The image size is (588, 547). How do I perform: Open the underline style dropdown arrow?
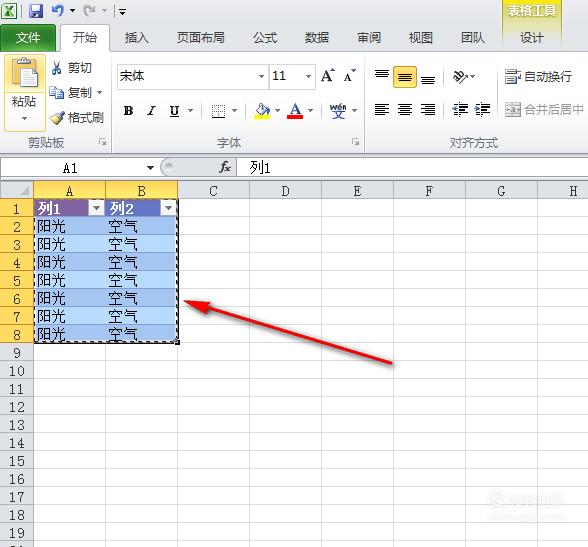190,111
